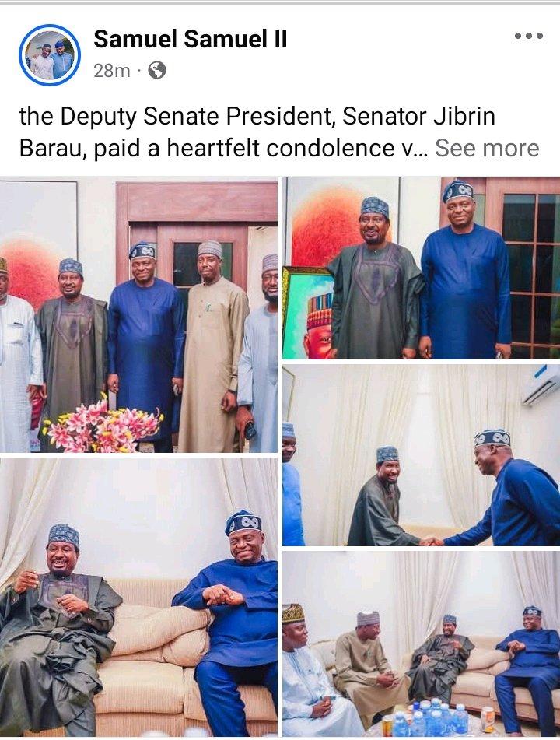The image size is (560, 740).
Task: Click the framed portrait painting with red cap
Action: point(308,314)
